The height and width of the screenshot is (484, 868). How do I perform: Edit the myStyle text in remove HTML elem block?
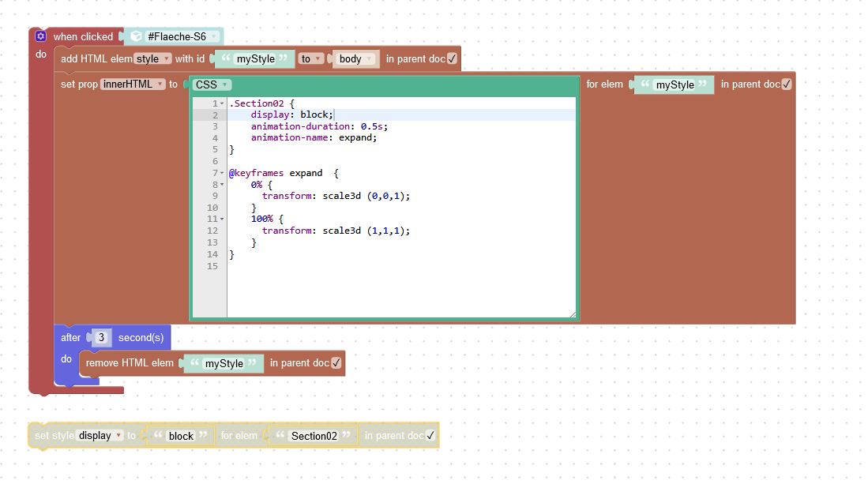tap(224, 363)
